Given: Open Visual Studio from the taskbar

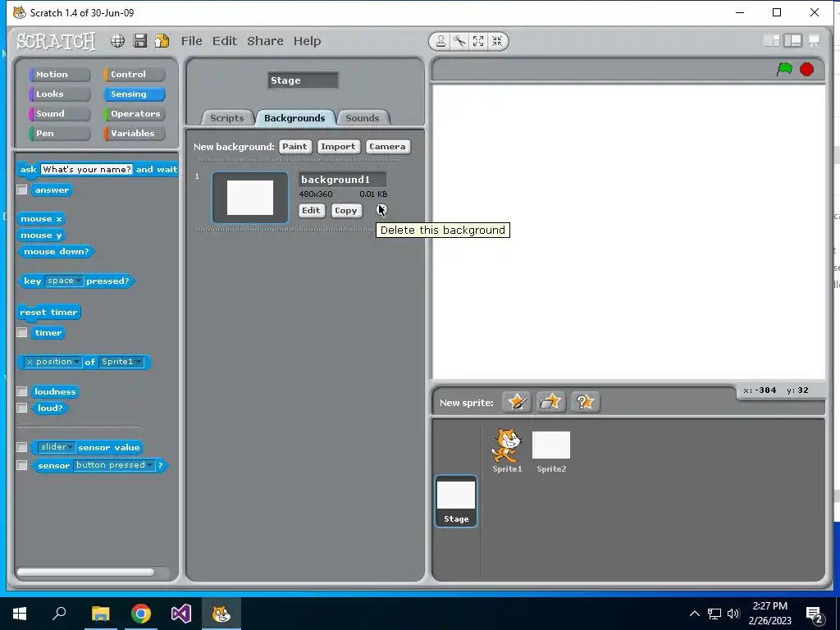Looking at the screenshot, I should [181, 614].
